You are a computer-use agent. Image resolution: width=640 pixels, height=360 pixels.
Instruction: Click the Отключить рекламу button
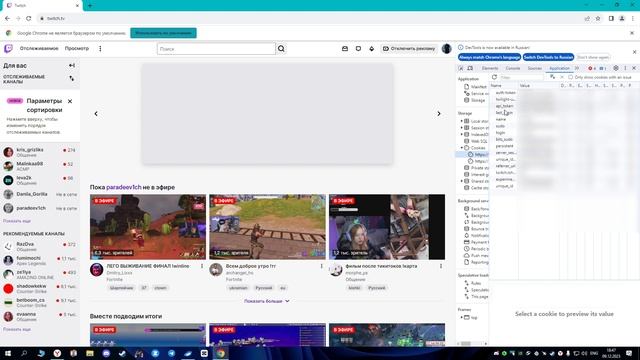pos(409,49)
